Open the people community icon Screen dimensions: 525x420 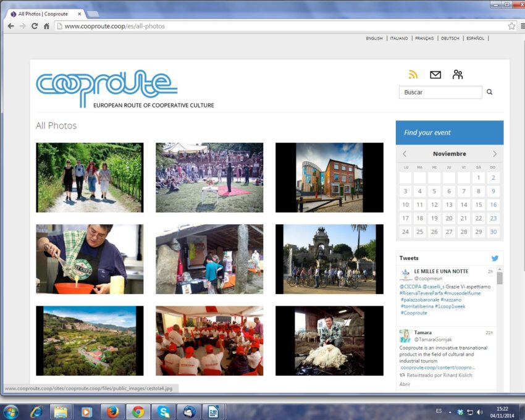coord(457,74)
